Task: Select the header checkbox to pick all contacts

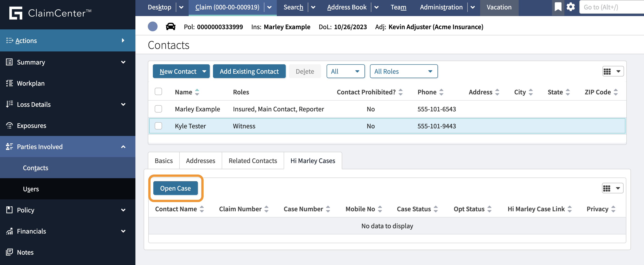Action: (x=158, y=92)
